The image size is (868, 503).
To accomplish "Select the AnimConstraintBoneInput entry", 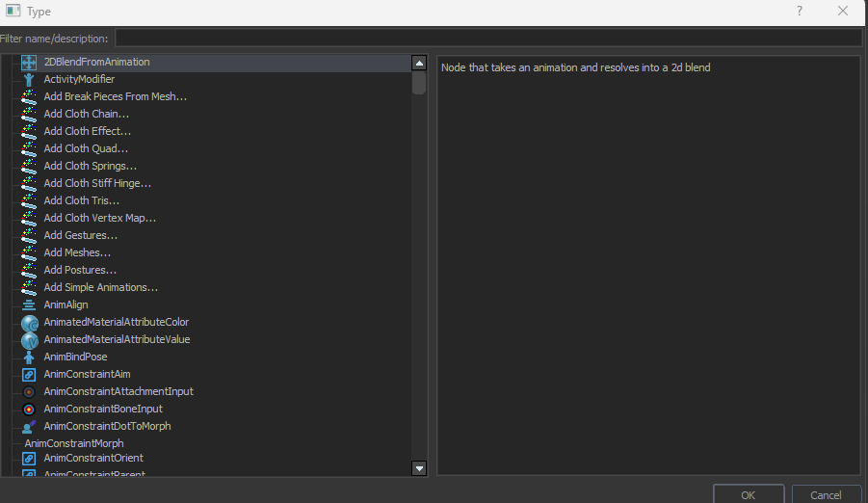I will (103, 409).
